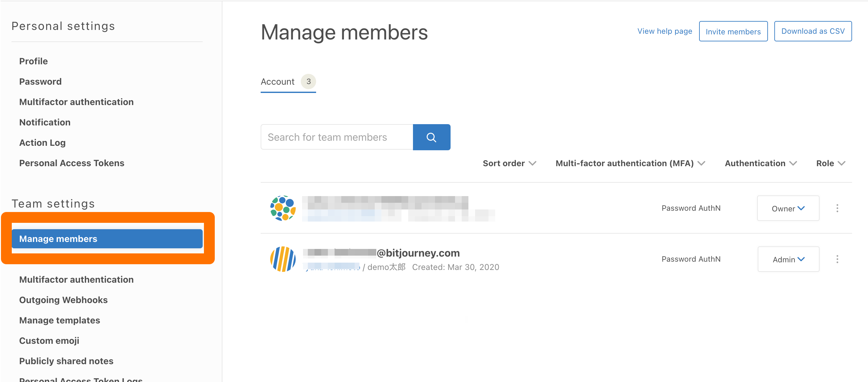868x382 pixels.
Task: Open the Custom emoji settings page
Action: point(49,340)
